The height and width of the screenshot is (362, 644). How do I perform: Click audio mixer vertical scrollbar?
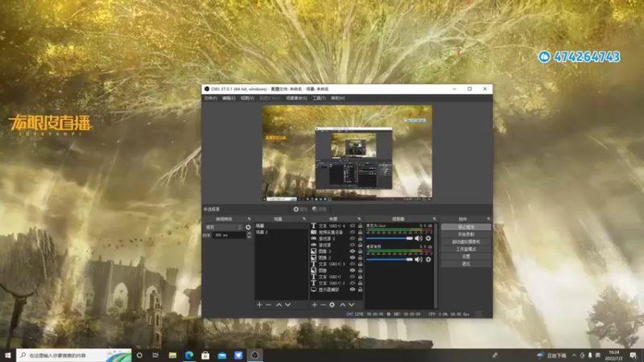[x=436, y=265]
